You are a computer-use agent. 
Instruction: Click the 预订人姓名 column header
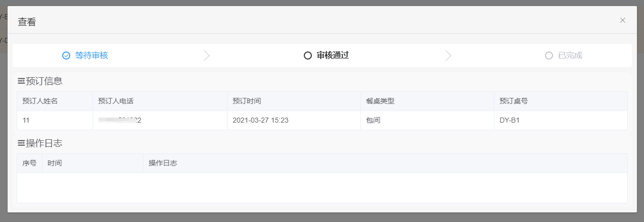(x=55, y=101)
